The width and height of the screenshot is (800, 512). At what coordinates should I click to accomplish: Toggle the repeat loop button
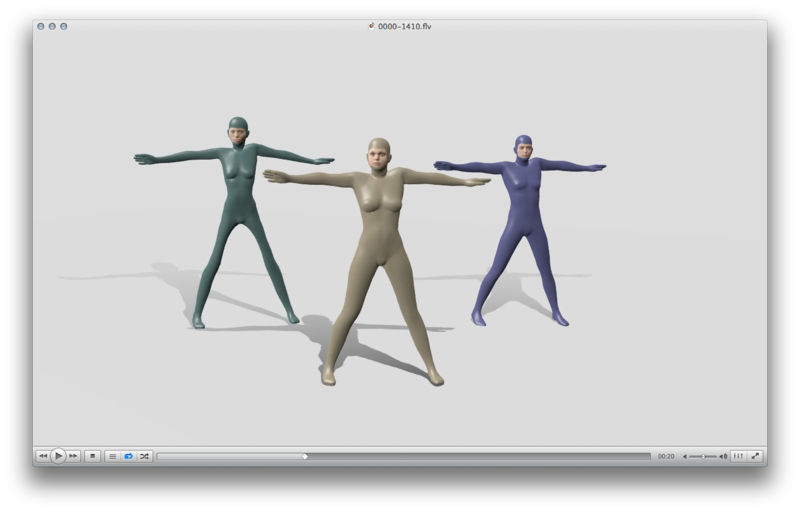pos(129,456)
